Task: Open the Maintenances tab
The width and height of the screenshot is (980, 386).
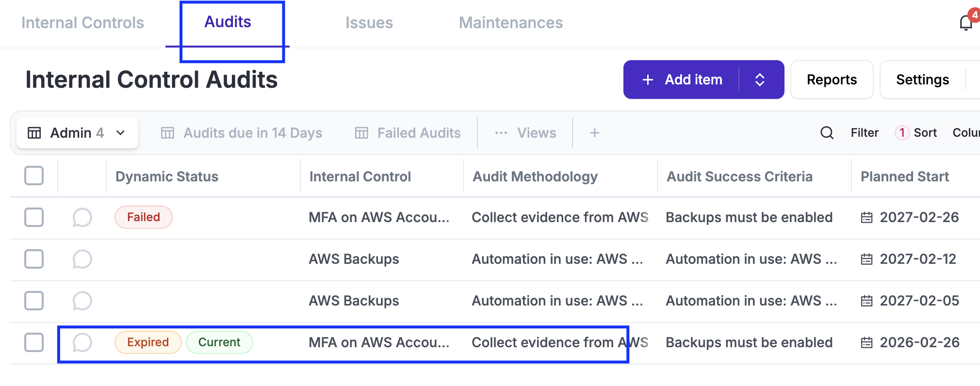Action: (x=510, y=23)
